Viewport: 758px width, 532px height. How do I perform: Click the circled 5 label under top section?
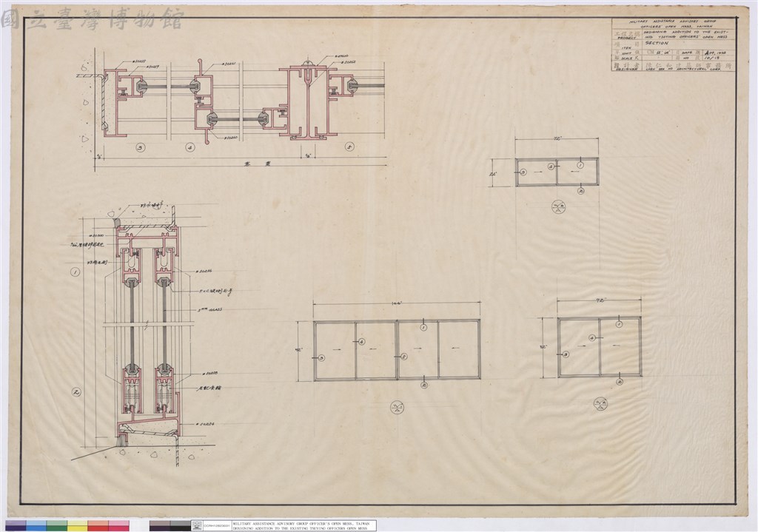point(349,147)
